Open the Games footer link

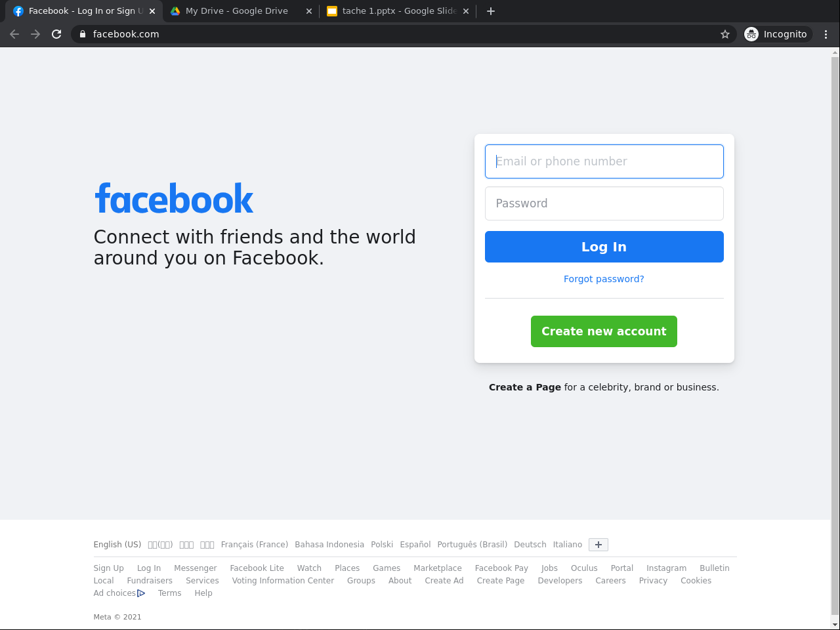387,568
